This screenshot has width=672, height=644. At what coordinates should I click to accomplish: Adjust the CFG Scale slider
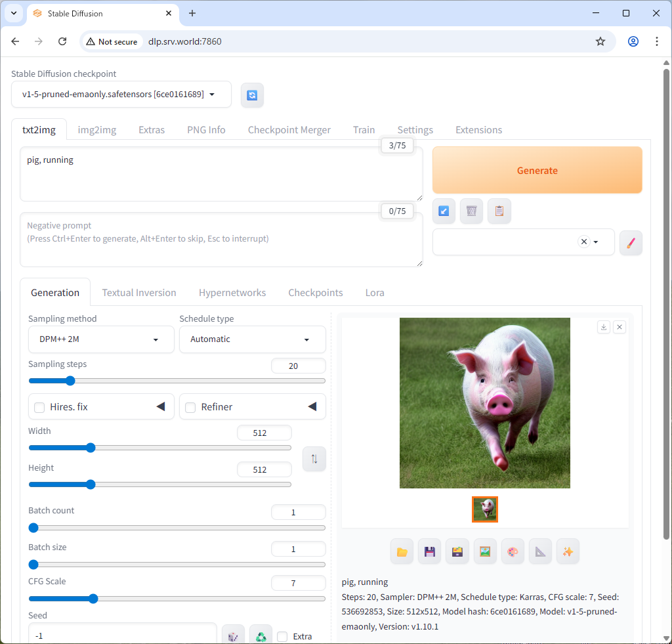tap(177, 599)
